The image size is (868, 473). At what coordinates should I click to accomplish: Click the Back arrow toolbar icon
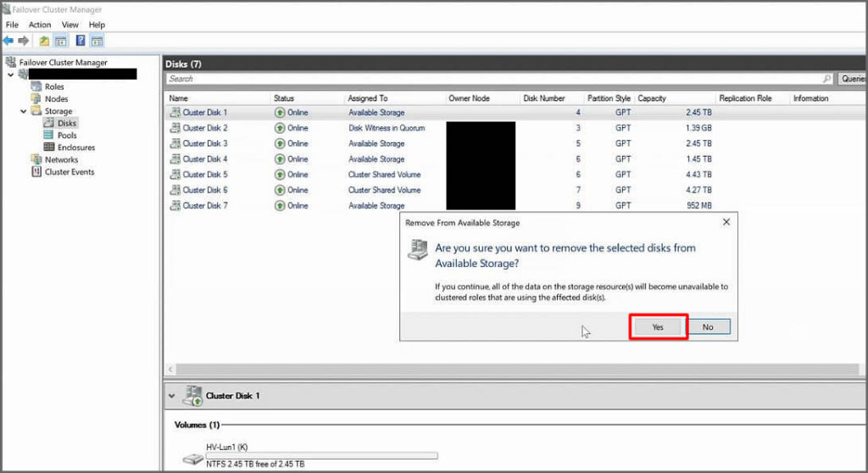click(x=8, y=41)
